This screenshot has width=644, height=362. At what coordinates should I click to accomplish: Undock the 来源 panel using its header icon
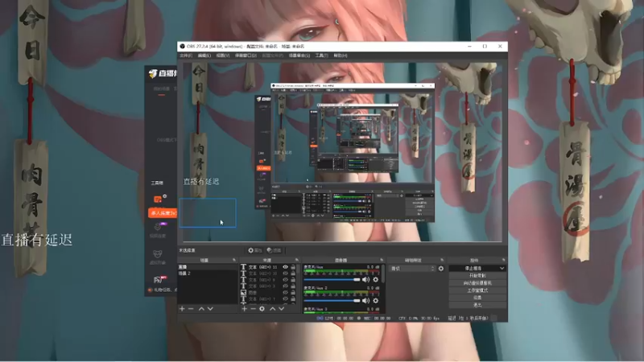click(297, 260)
